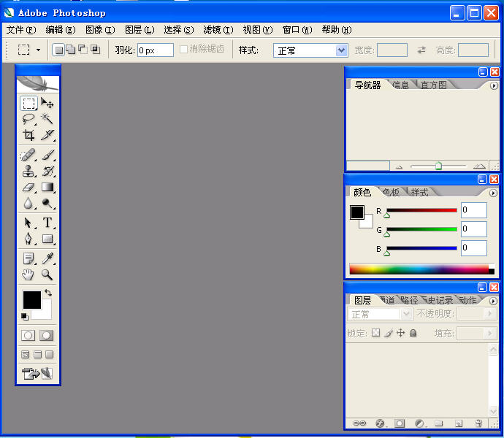Viewport: 504px width, 438px height.
Task: Click the swap foreground/background colors arrow
Action: [x=48, y=293]
